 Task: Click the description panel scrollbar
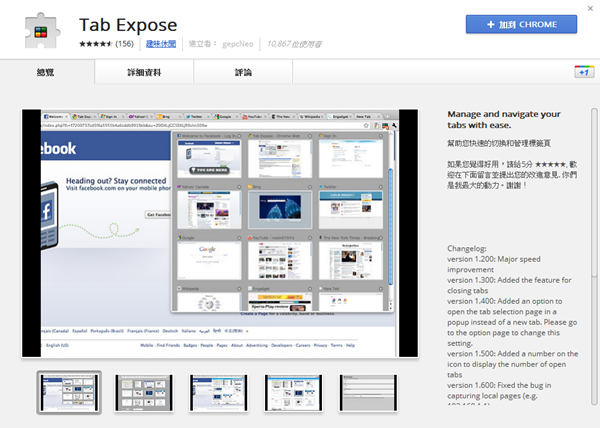(x=594, y=256)
